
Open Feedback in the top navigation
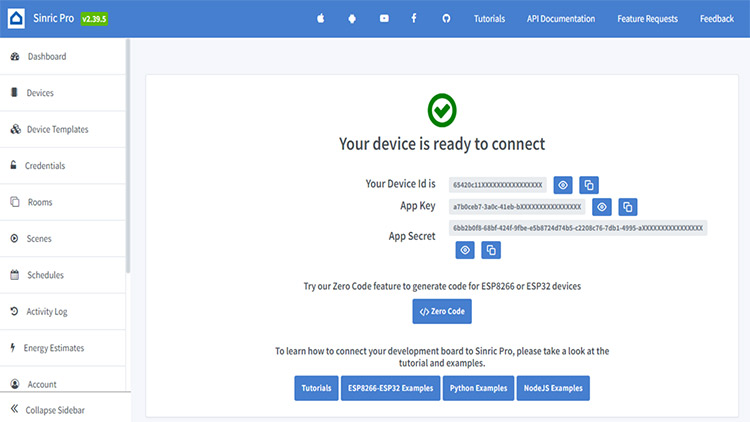[x=717, y=19]
